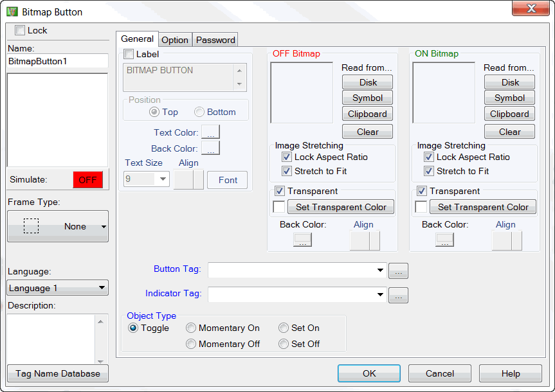Open the Button Tag browse ellipsis button
Image resolution: width=555 pixels, height=392 pixels.
coord(398,271)
